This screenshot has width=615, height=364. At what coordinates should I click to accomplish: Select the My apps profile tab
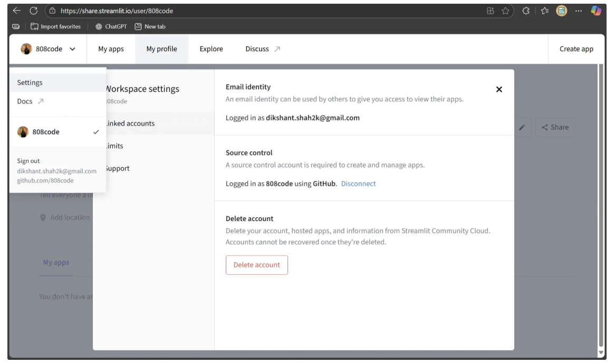point(56,262)
